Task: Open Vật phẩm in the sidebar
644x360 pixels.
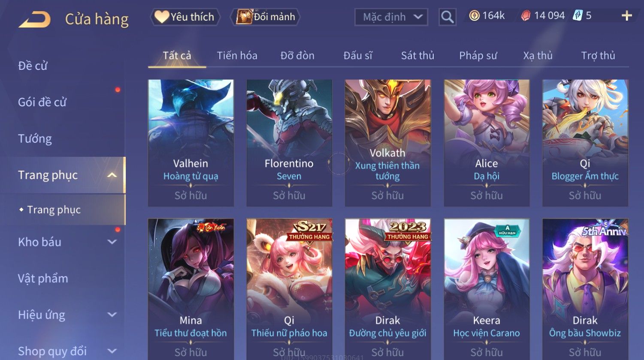Action: coord(43,279)
